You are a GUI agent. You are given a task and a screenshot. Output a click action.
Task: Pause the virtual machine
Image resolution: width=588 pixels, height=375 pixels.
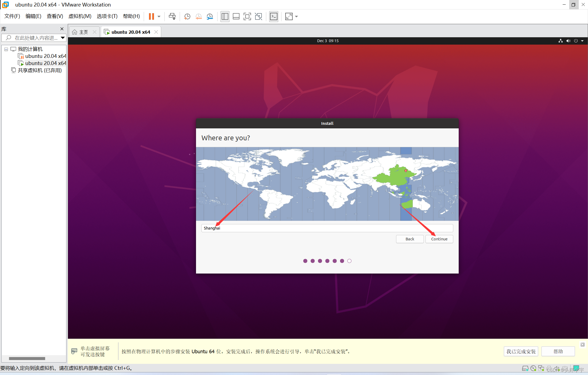[x=151, y=17]
